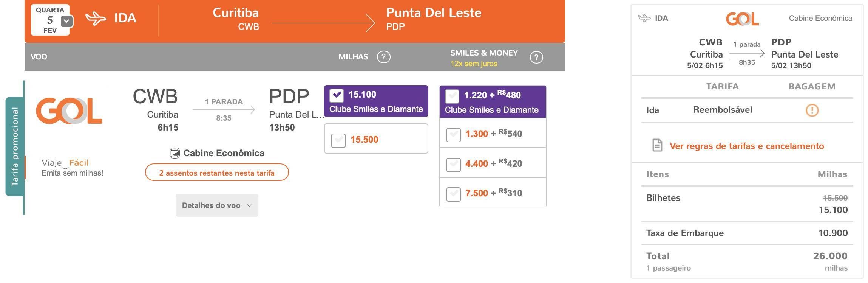Check the 1.220 + R$480 Clube option
This screenshot has width=868, height=283.
452,96
